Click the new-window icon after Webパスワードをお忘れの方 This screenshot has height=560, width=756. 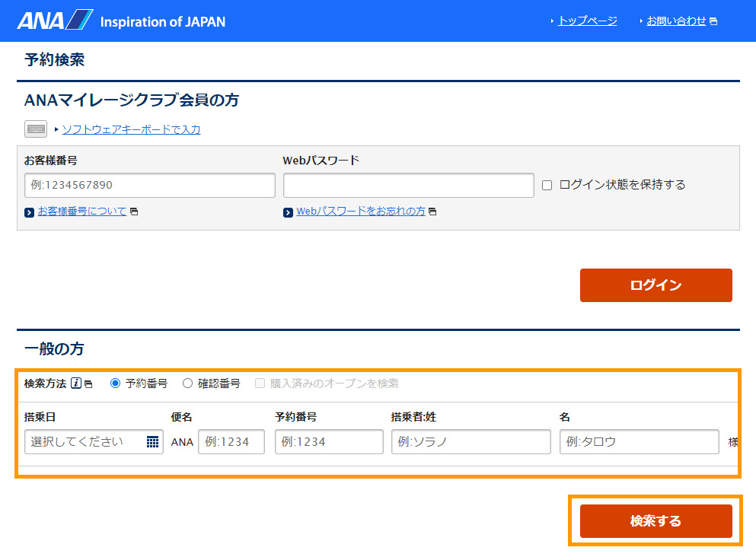(432, 212)
